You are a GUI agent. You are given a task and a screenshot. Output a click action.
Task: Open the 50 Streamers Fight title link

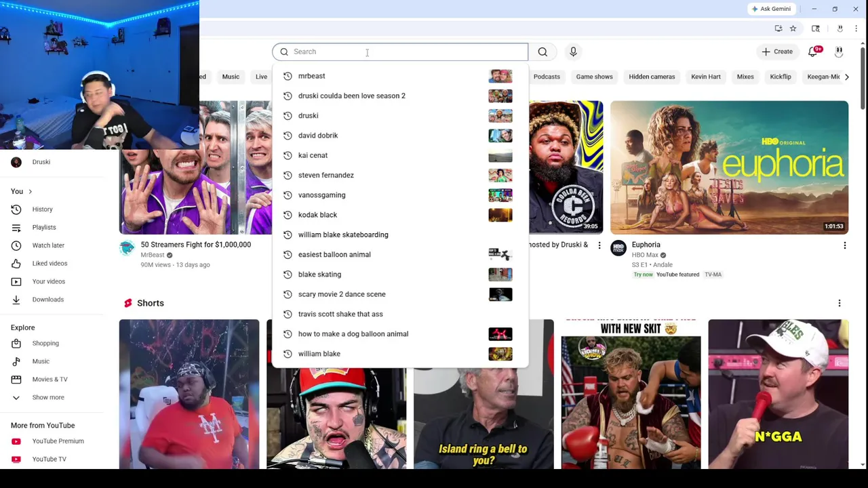tap(195, 245)
